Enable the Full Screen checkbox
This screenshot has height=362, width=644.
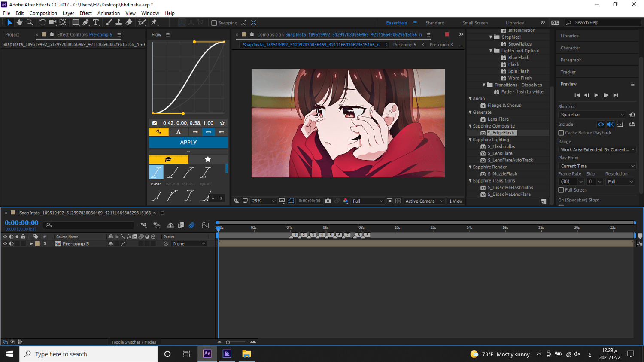(561, 190)
